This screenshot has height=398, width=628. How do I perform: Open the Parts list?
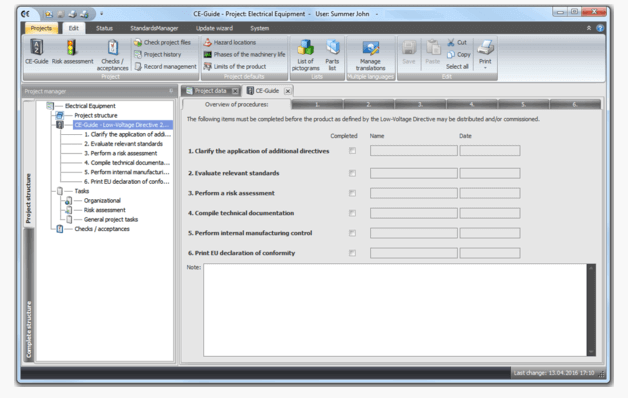[x=332, y=55]
